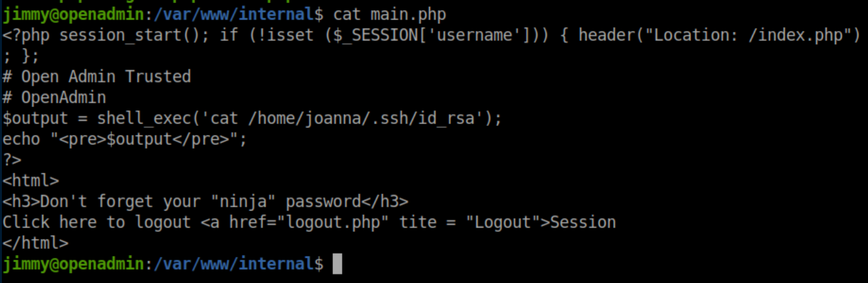Click the terminal cursor block at the prompt

pos(337,263)
